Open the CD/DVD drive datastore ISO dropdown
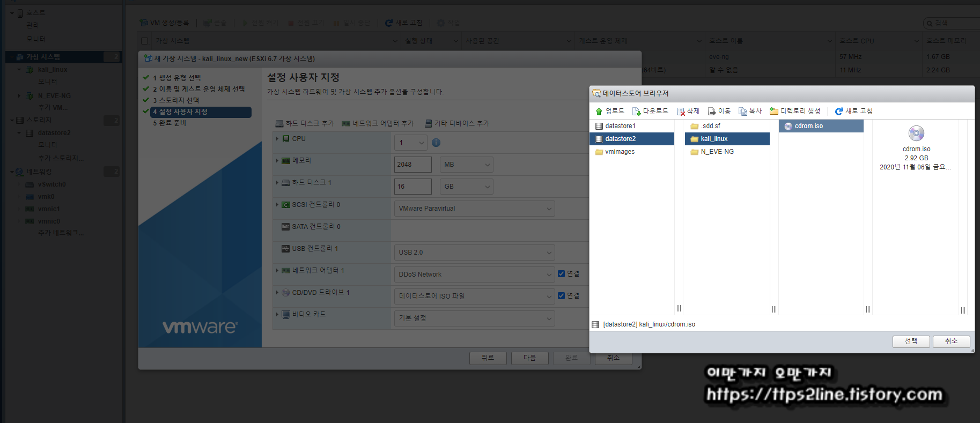The image size is (980, 423). pos(474,296)
